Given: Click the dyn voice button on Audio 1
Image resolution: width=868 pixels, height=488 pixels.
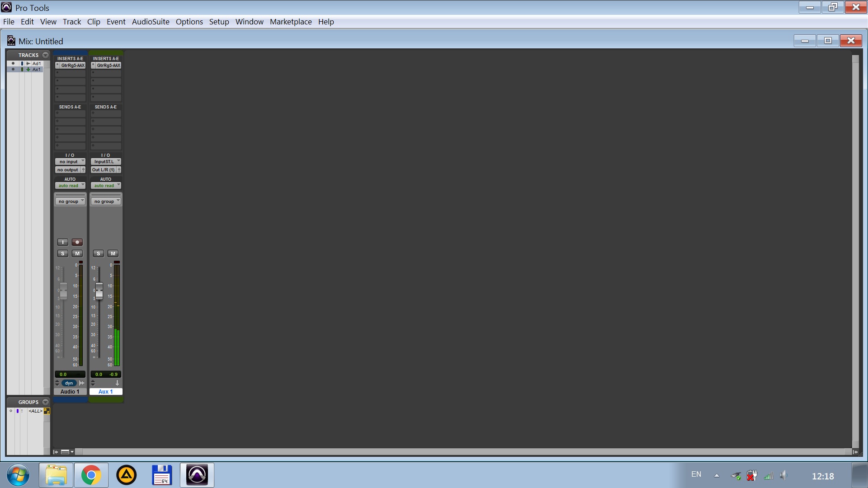Looking at the screenshot, I should pyautogui.click(x=69, y=383).
